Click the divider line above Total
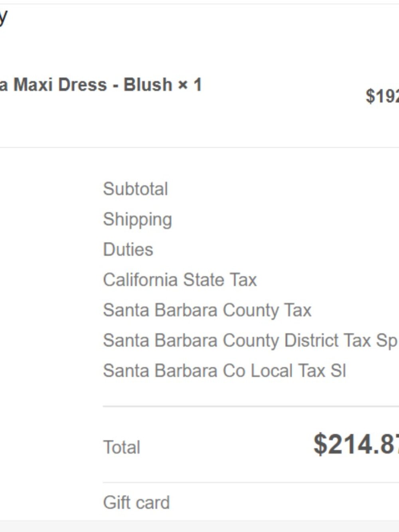This screenshot has height=532, width=399. 251,406
